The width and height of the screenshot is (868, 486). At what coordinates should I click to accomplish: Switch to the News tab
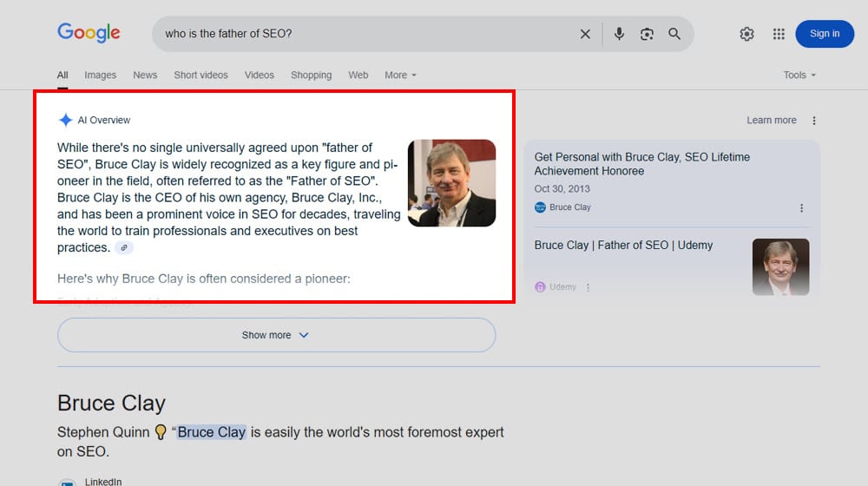click(x=145, y=76)
